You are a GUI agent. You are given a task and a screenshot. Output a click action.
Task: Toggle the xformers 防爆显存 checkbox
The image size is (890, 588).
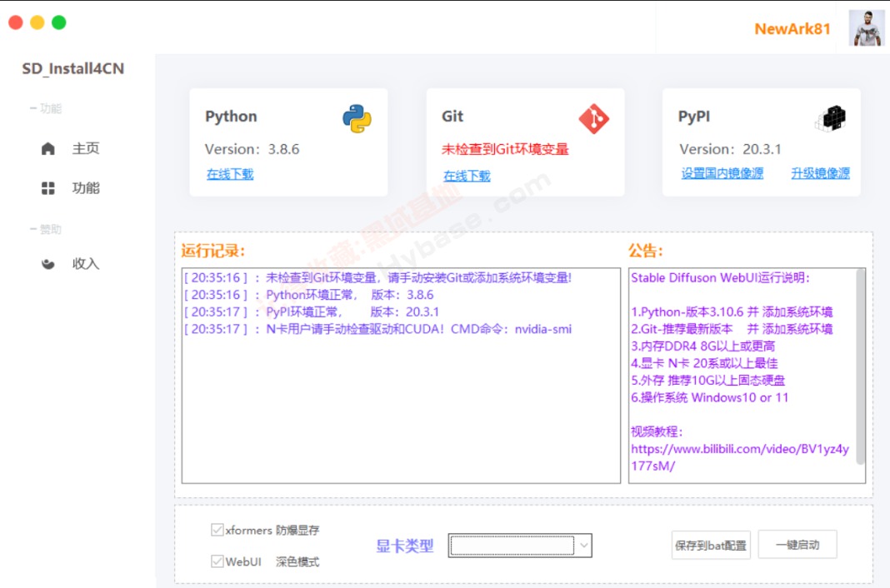217,531
